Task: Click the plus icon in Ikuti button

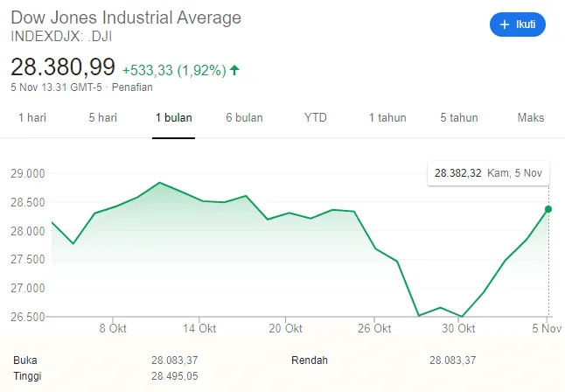Action: coord(504,24)
